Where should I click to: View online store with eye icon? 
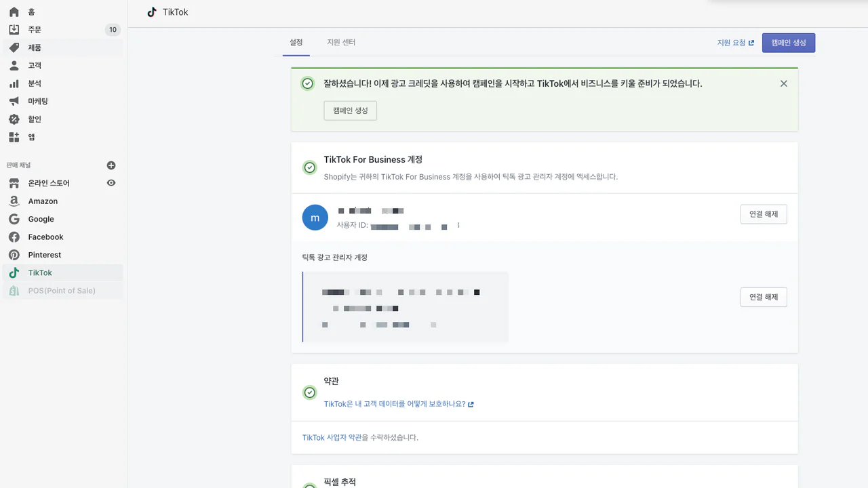[x=111, y=183]
